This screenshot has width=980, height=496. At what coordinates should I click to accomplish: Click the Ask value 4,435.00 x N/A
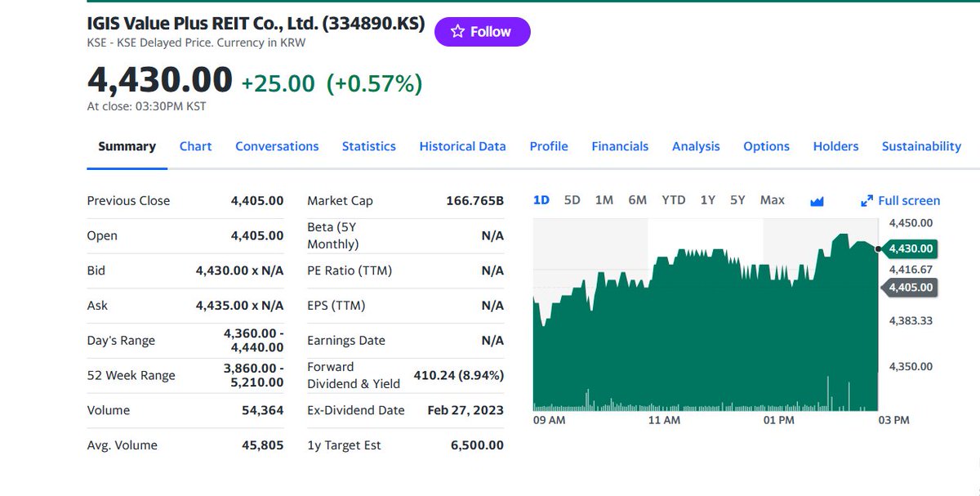click(x=239, y=306)
